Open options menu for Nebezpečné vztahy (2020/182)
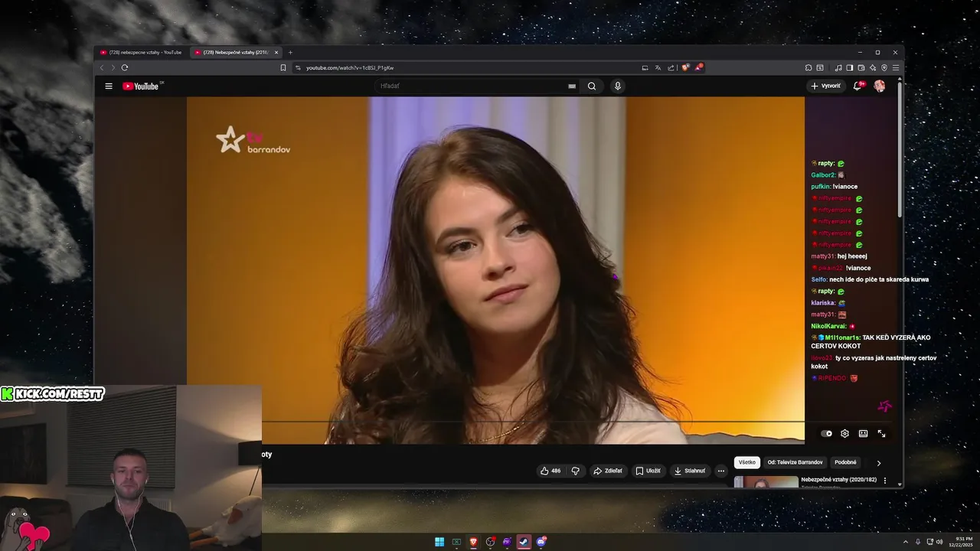Viewport: 980px width, 551px height. pyautogui.click(x=885, y=481)
